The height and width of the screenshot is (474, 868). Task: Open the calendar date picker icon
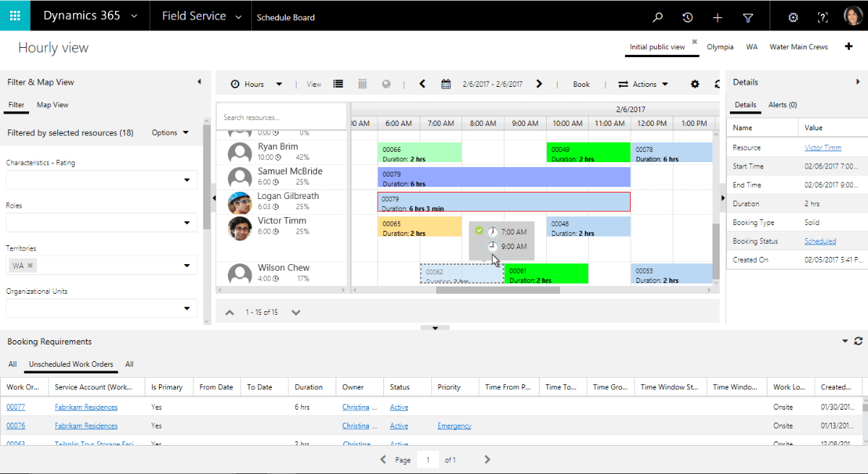point(446,84)
